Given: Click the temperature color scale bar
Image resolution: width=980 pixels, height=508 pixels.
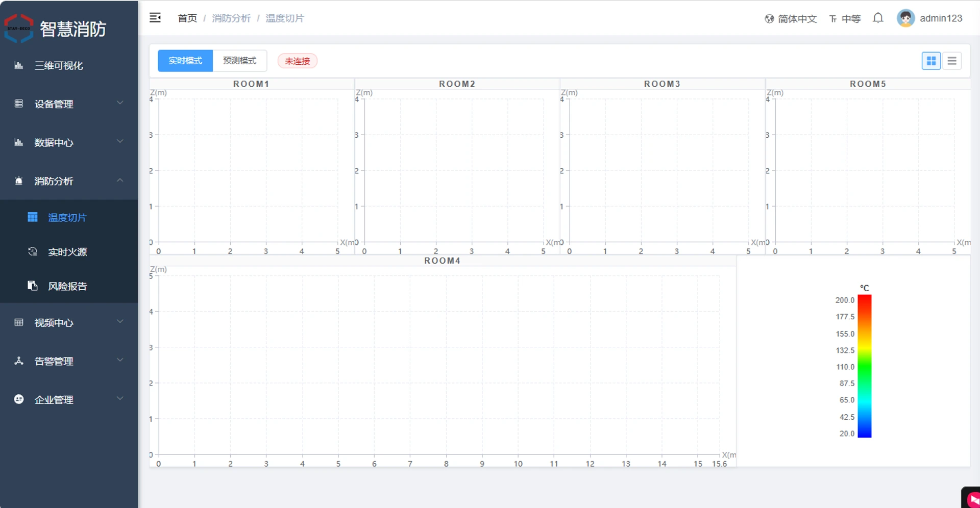Looking at the screenshot, I should pyautogui.click(x=864, y=366).
